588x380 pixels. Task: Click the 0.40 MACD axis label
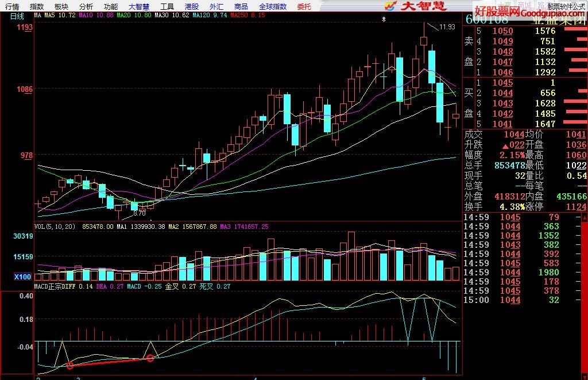pos(26,296)
